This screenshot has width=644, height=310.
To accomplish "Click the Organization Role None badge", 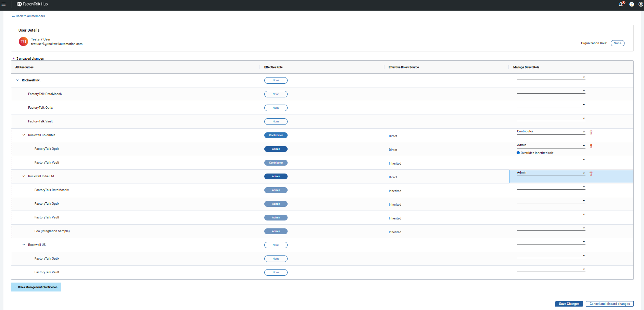I will coord(617,43).
